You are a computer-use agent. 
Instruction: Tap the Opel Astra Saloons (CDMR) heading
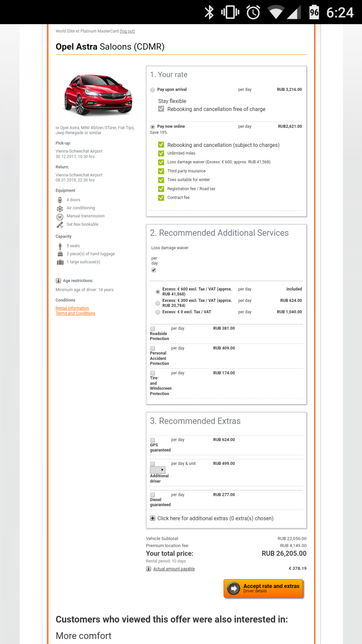pos(110,47)
